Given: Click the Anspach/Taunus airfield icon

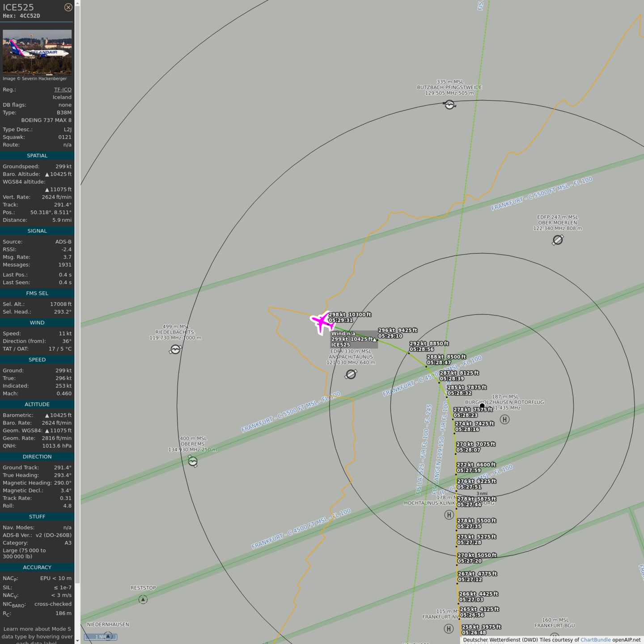Looking at the screenshot, I should tap(351, 374).
